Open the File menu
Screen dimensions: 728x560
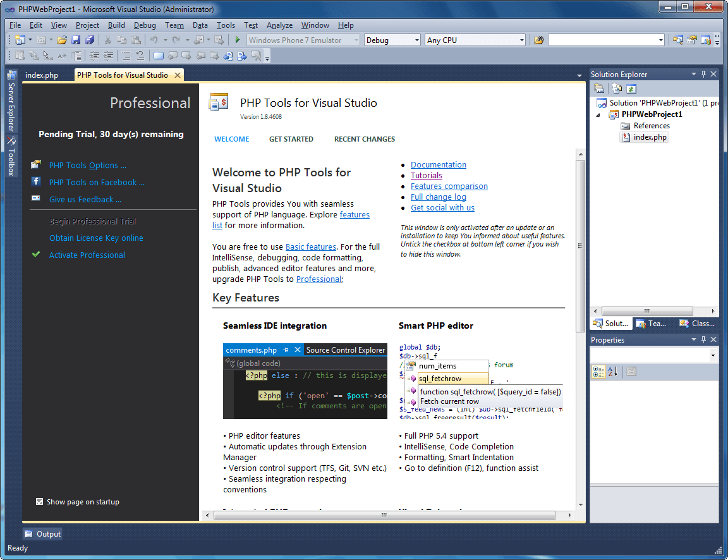click(x=15, y=25)
